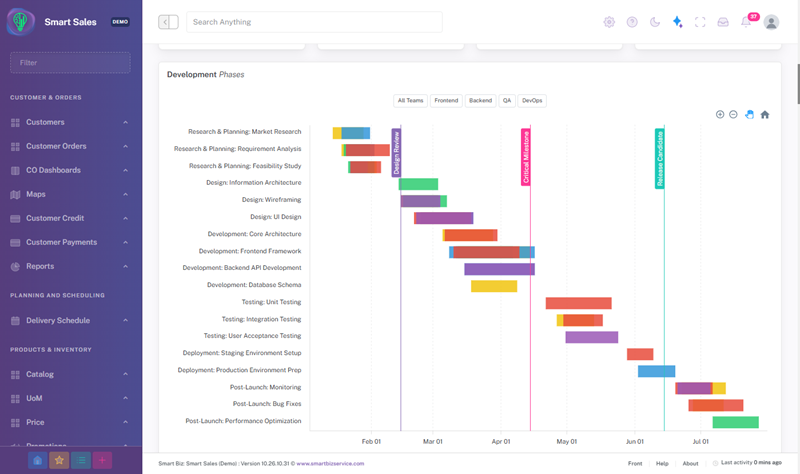Expand the Catalog chevron
This screenshot has height=474, width=800.
click(x=126, y=375)
